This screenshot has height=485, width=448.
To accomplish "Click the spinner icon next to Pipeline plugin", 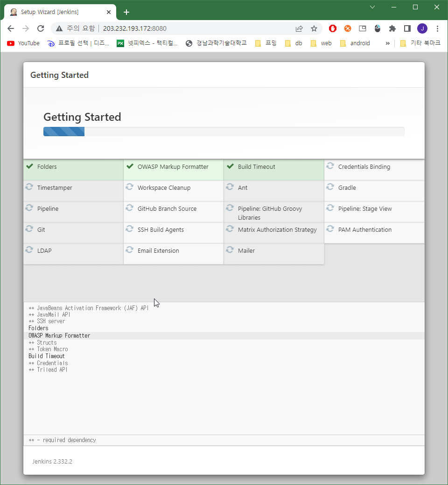I will click(x=29, y=209).
